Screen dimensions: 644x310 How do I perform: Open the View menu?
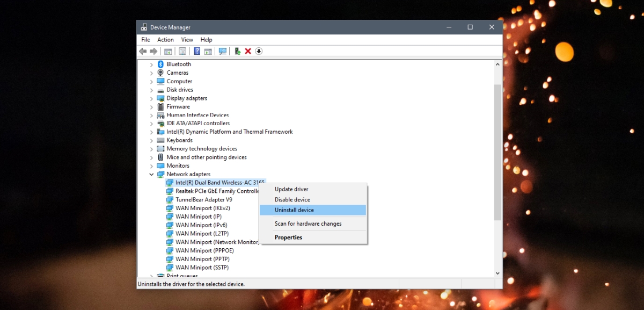click(187, 39)
